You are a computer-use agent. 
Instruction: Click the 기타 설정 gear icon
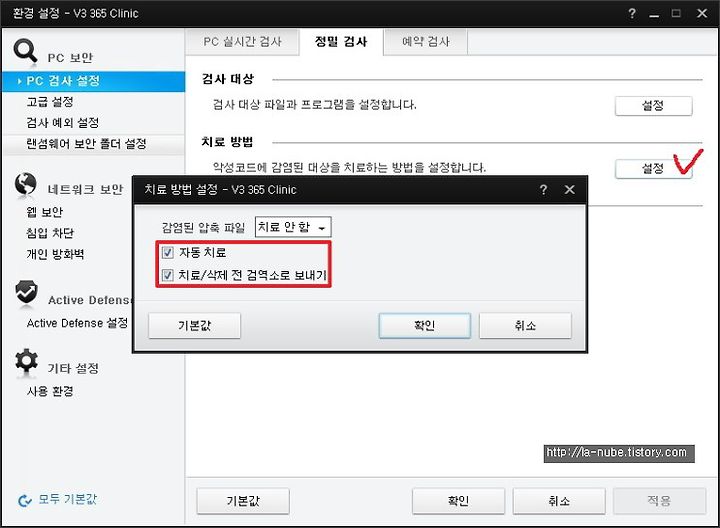point(26,360)
